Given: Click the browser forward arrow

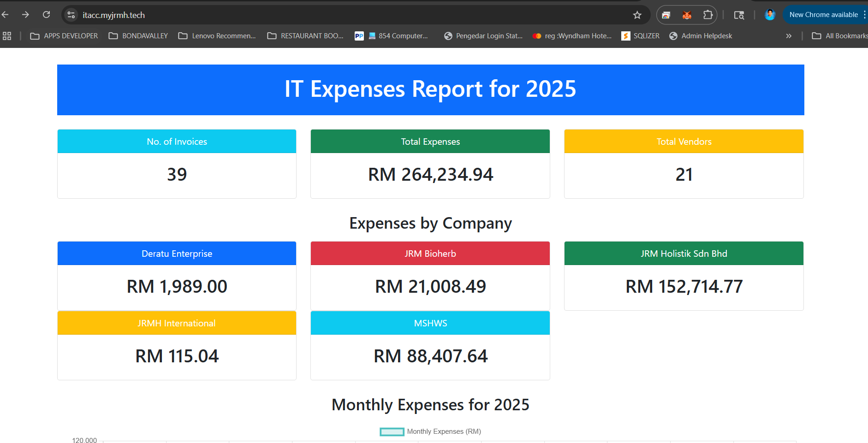Looking at the screenshot, I should point(25,15).
